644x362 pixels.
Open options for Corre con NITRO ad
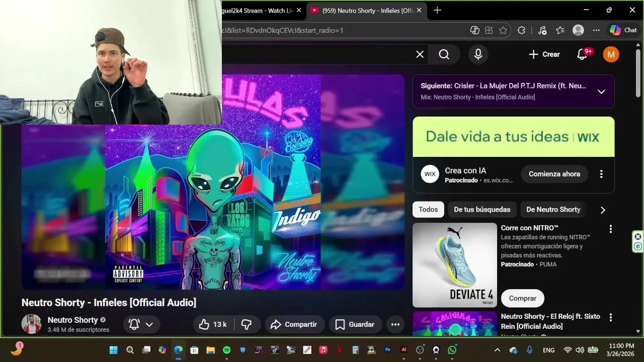[x=610, y=229]
